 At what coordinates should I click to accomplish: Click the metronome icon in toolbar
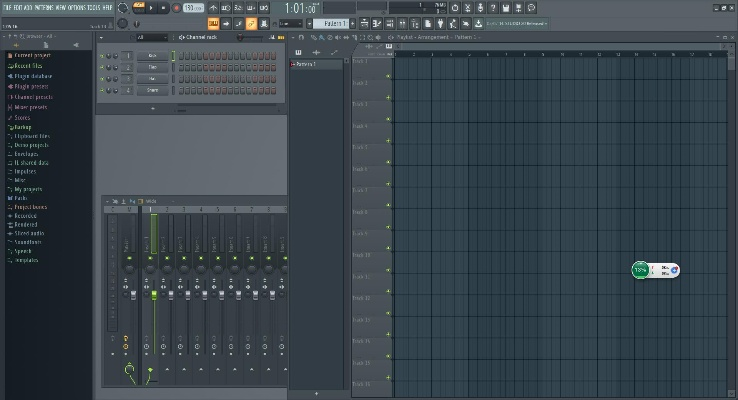point(213,8)
